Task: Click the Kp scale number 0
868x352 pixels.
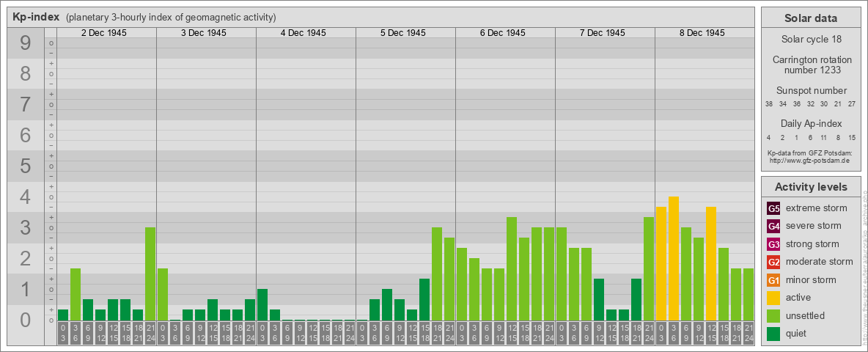Action: 25,320
